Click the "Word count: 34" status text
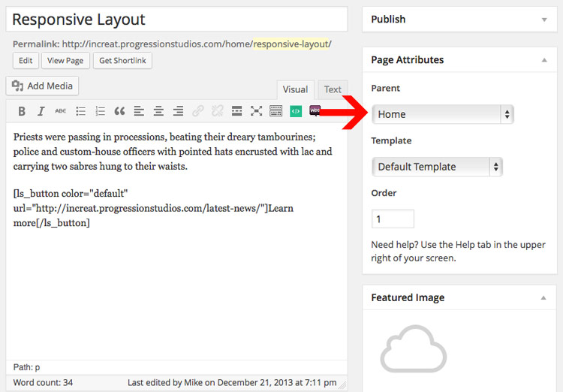Viewport: 563px width, 392px height. pyautogui.click(x=43, y=382)
